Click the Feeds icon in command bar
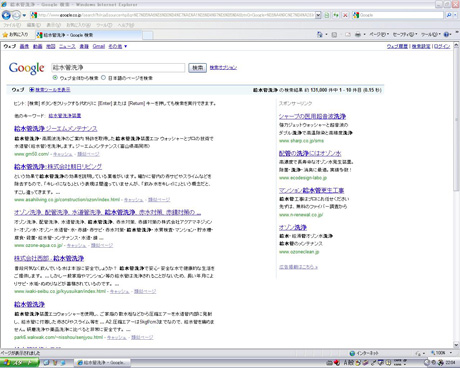Screen dimensions: 460x368 click(x=334, y=34)
